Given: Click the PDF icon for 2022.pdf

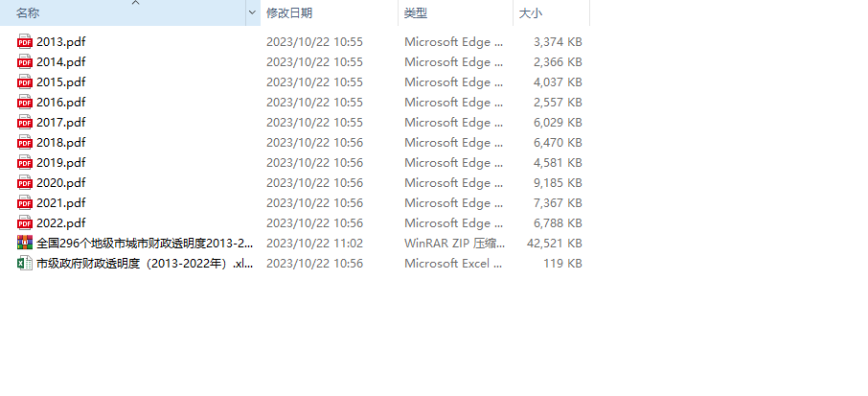Looking at the screenshot, I should (x=25, y=222).
